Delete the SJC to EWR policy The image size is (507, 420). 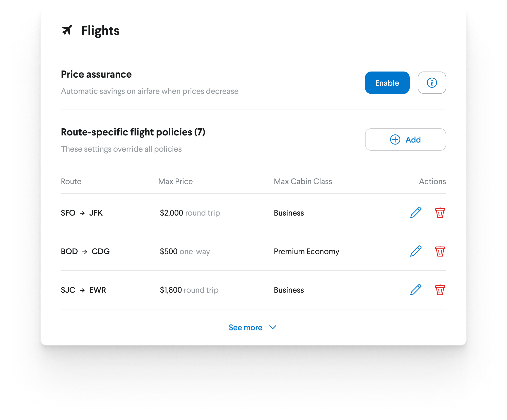pos(440,290)
